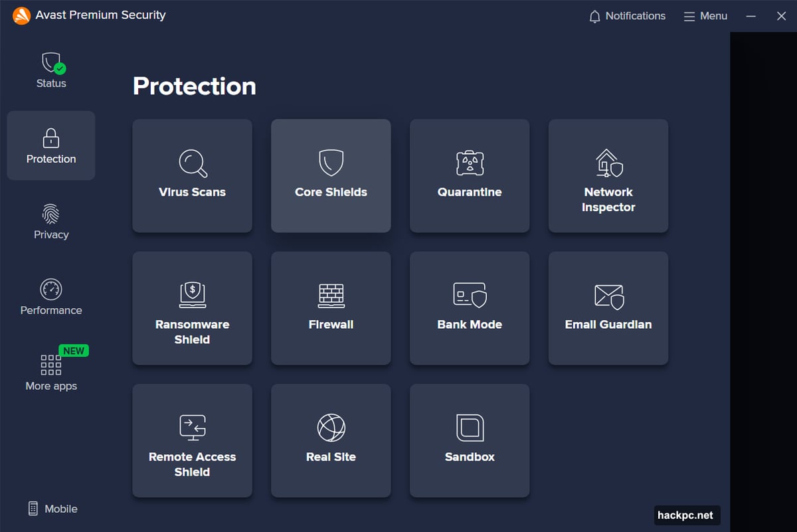This screenshot has height=532, width=797.
Task: Launch Network Inspector
Action: pos(608,176)
